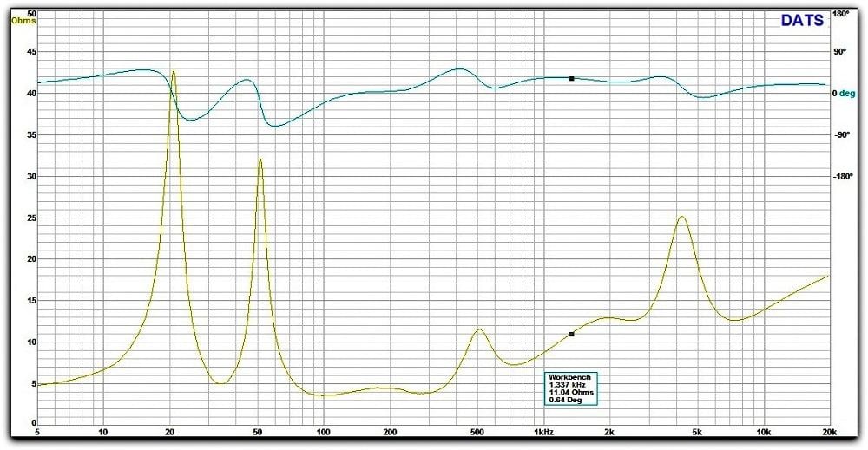The image size is (868, 450).
Task: Select the black marker on the phase curve
Action: tap(571, 79)
